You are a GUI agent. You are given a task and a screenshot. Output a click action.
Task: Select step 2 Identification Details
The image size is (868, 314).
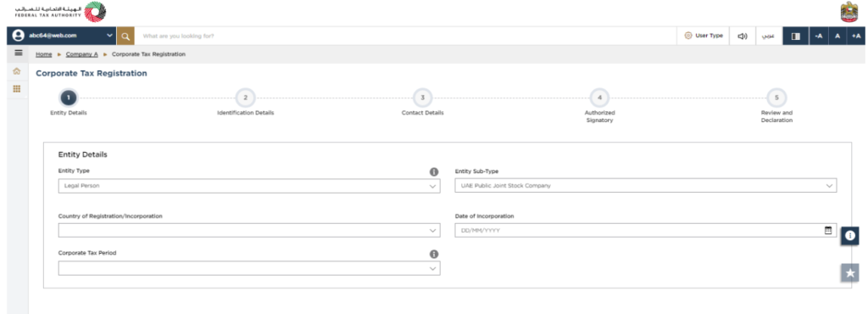245,98
